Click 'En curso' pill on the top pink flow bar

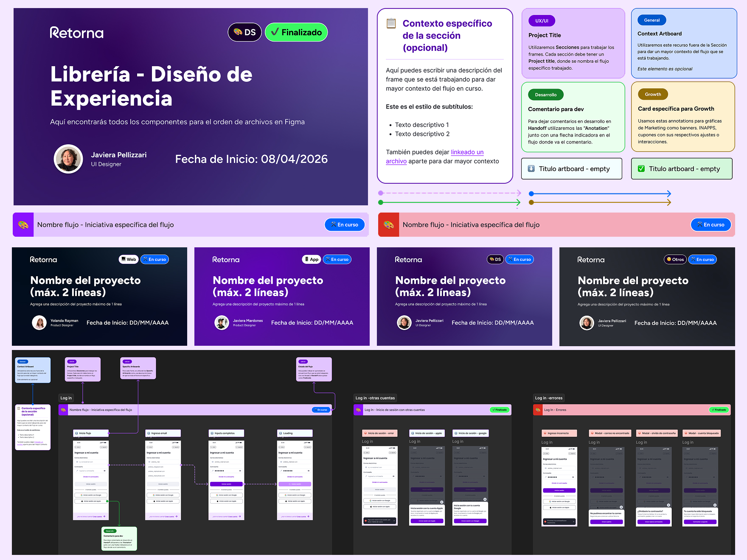pos(711,224)
